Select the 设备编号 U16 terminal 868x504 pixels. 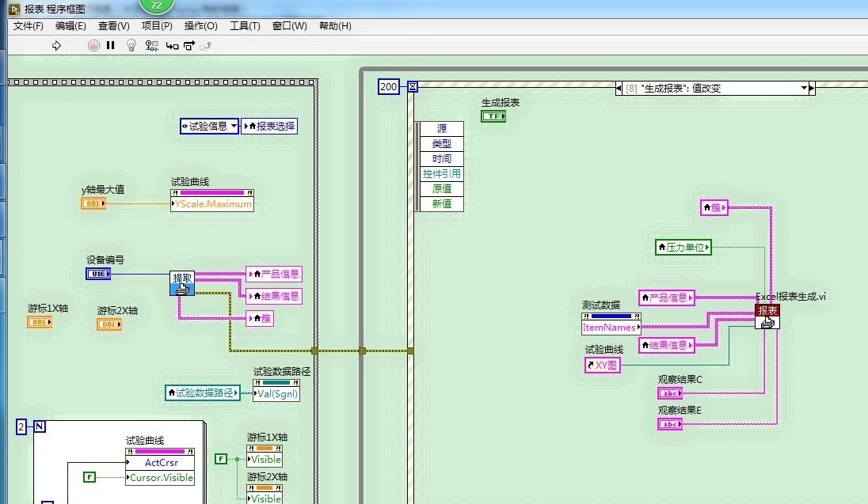pos(98,274)
